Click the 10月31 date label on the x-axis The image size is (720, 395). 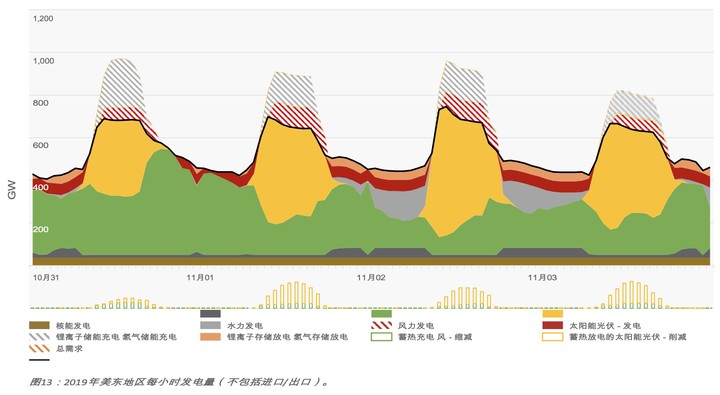(x=46, y=277)
